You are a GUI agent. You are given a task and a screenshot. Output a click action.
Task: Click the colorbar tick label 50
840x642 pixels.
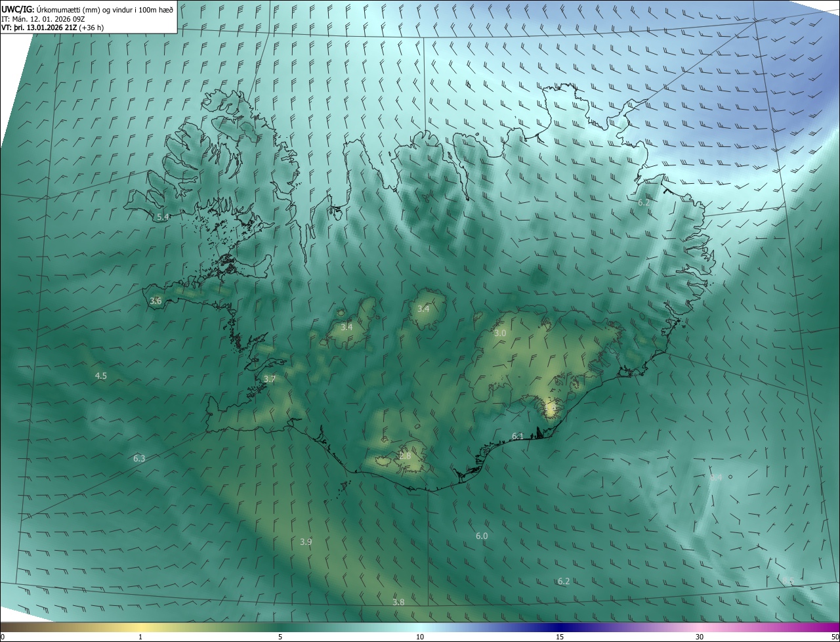click(x=835, y=637)
